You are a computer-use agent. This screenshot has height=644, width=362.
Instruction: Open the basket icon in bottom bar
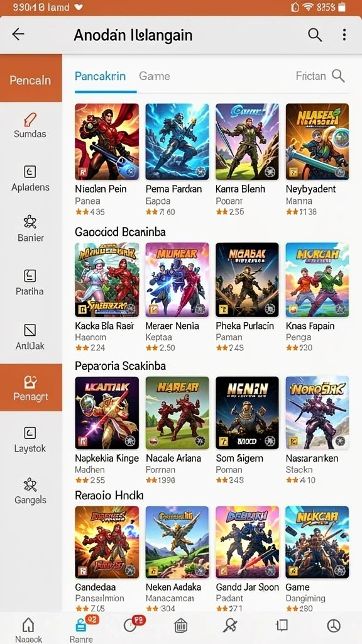pyautogui.click(x=180, y=626)
